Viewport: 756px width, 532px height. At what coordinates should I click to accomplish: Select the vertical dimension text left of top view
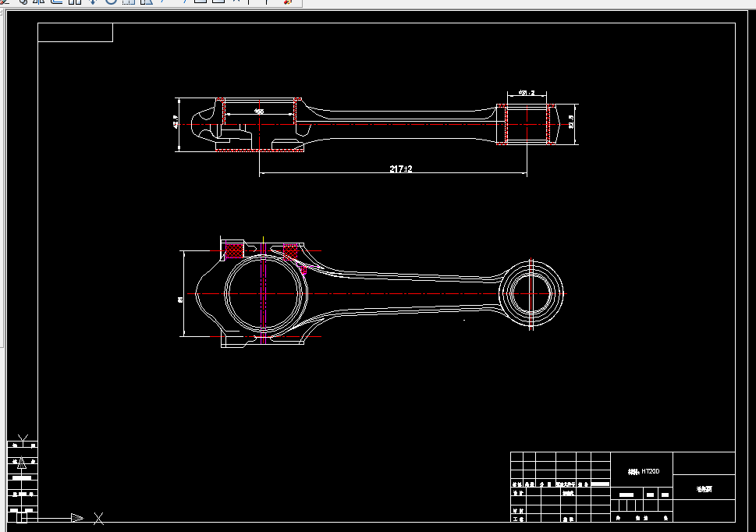pos(176,122)
